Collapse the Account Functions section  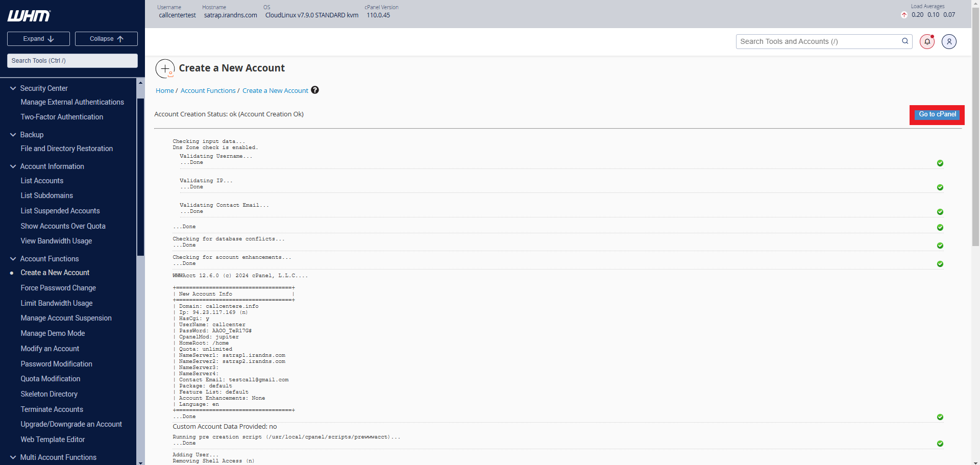(13, 259)
